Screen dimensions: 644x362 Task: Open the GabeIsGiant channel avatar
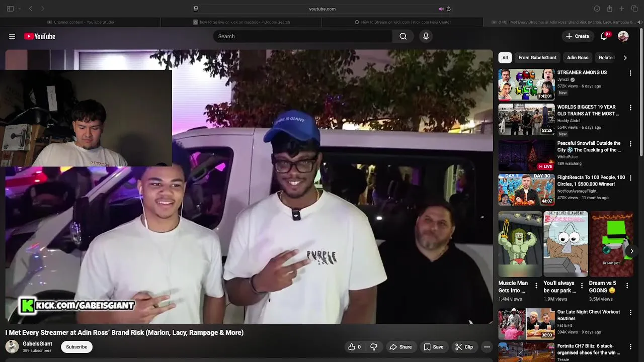click(12, 347)
